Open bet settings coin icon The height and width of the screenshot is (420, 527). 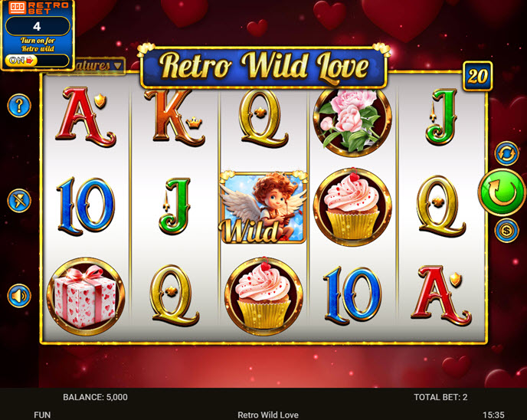(506, 231)
